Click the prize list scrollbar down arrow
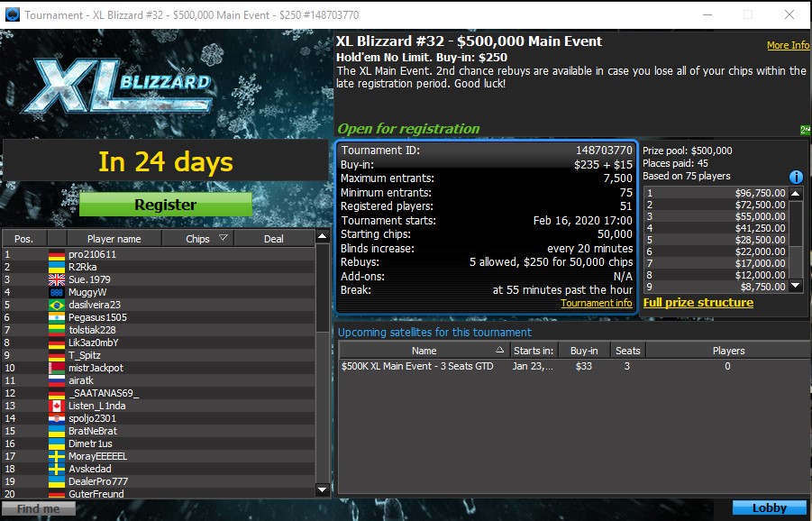The height and width of the screenshot is (521, 812). point(795,286)
